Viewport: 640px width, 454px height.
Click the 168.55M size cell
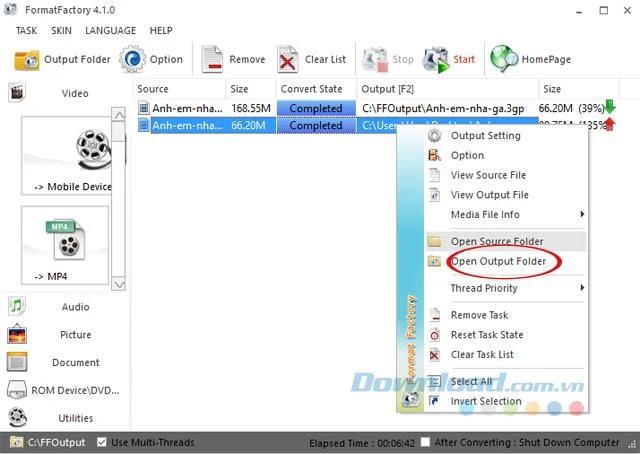251,108
